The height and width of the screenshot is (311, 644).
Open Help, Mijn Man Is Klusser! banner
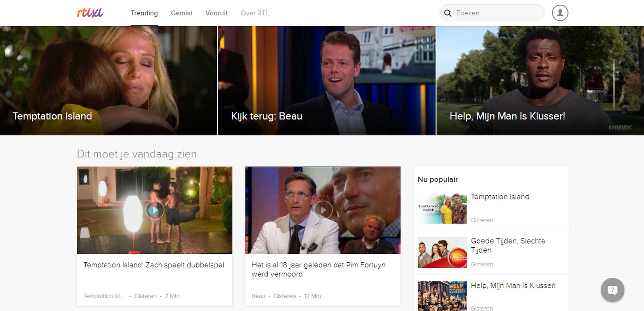[x=540, y=81]
